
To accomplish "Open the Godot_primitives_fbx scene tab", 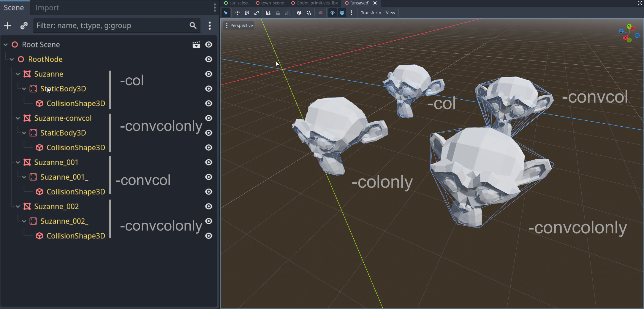I will point(314,3).
